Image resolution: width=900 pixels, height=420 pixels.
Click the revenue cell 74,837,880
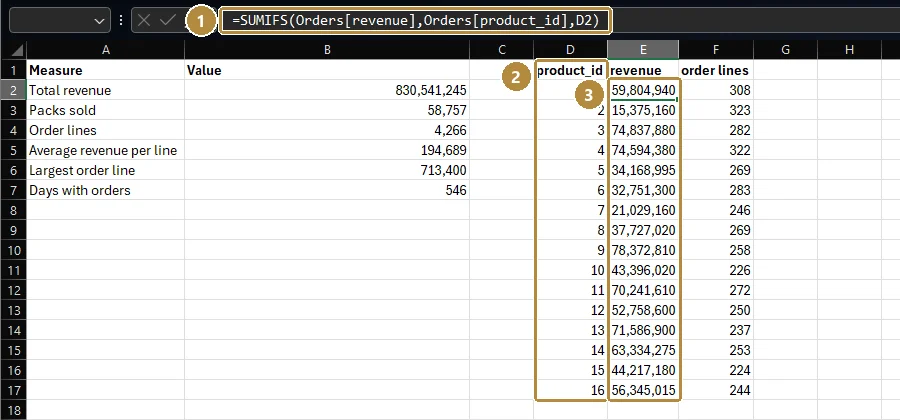coord(643,130)
